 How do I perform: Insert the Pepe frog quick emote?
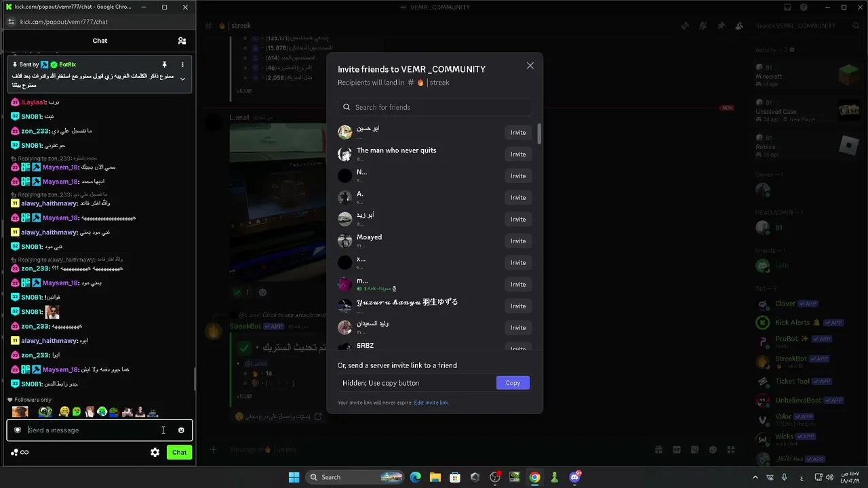click(x=45, y=411)
